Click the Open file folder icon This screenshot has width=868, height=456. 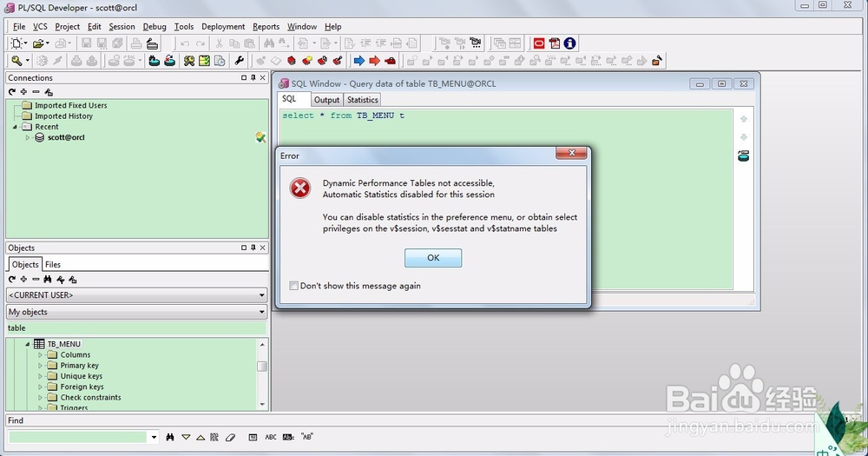click(37, 43)
